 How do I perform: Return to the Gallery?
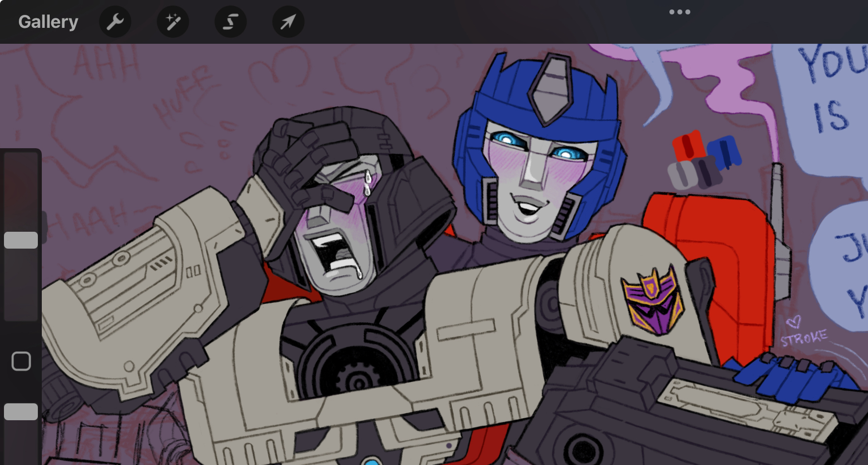(48, 22)
